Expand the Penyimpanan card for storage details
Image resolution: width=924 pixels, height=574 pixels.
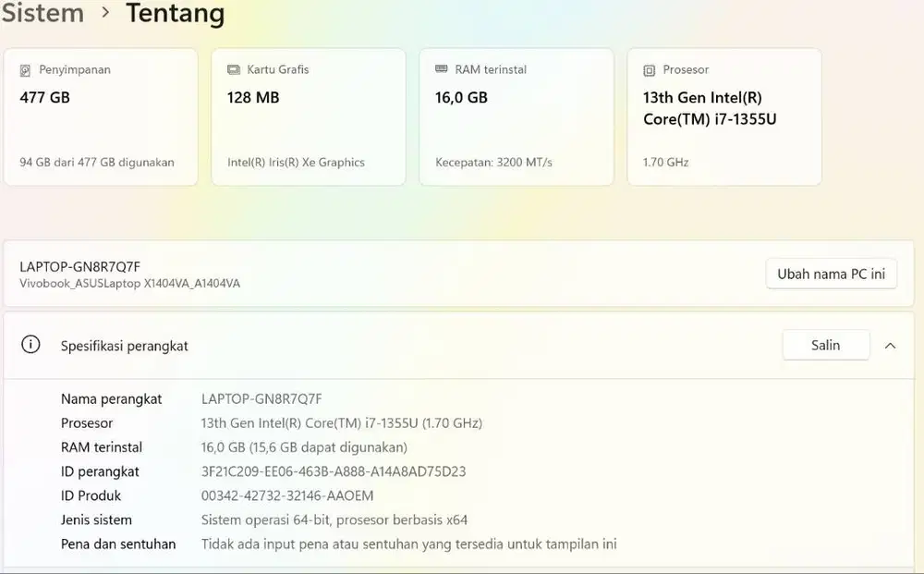(100, 116)
